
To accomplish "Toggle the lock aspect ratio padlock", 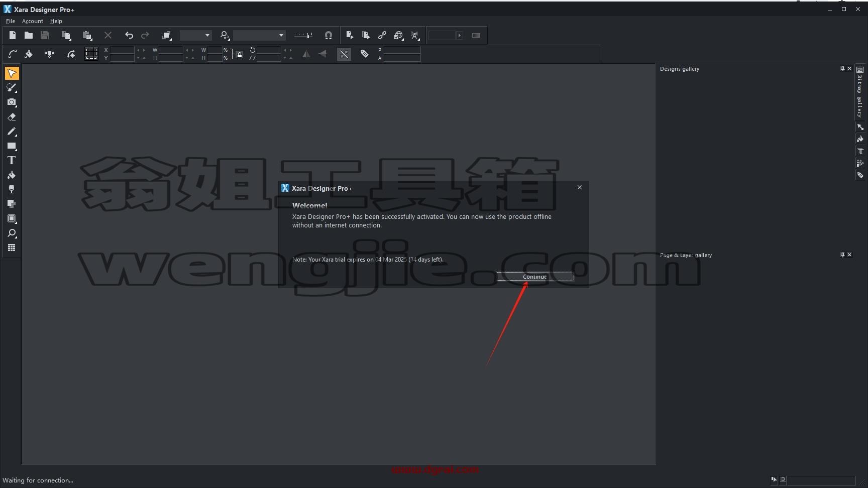I will click(240, 54).
